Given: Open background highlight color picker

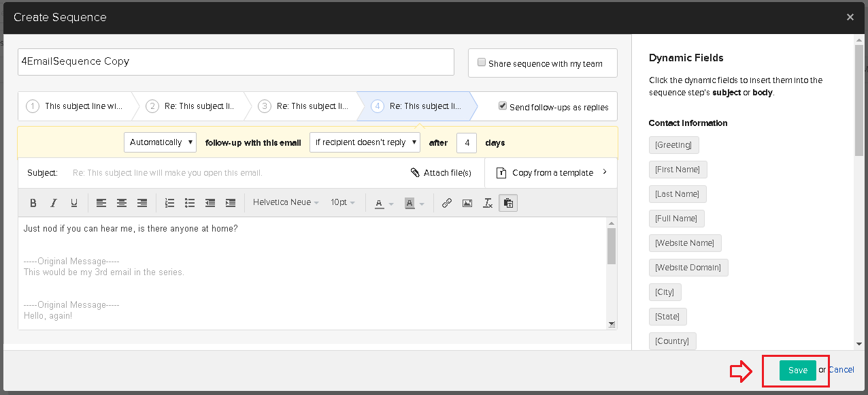Looking at the screenshot, I should [x=414, y=203].
